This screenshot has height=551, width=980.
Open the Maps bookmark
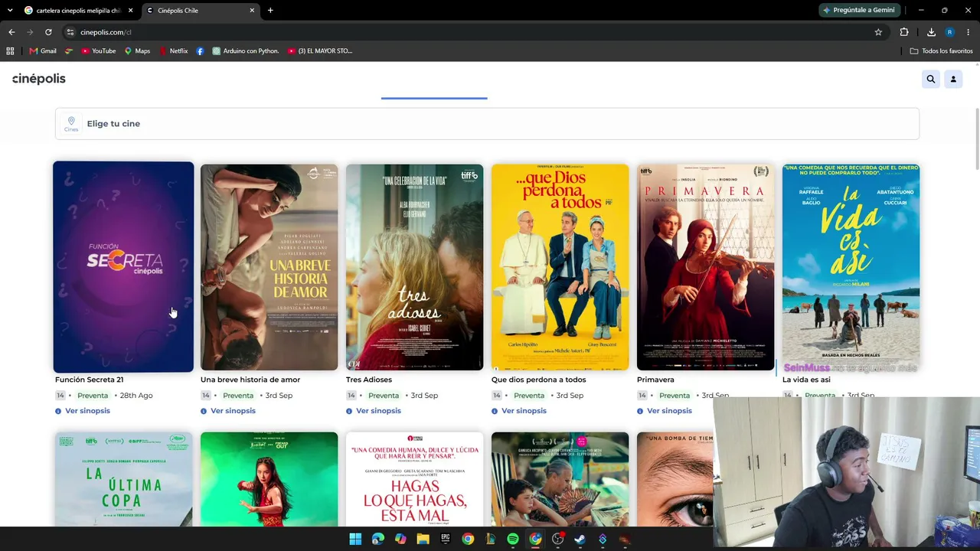pos(137,51)
